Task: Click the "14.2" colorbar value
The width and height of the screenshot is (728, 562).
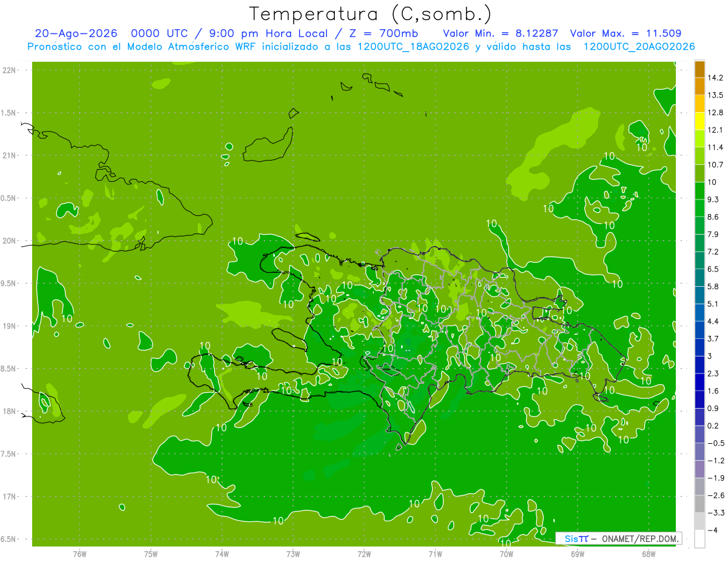Action: click(x=715, y=78)
